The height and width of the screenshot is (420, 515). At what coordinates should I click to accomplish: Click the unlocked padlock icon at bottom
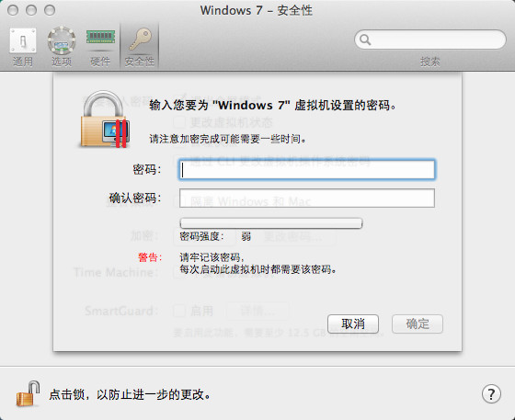click(28, 393)
